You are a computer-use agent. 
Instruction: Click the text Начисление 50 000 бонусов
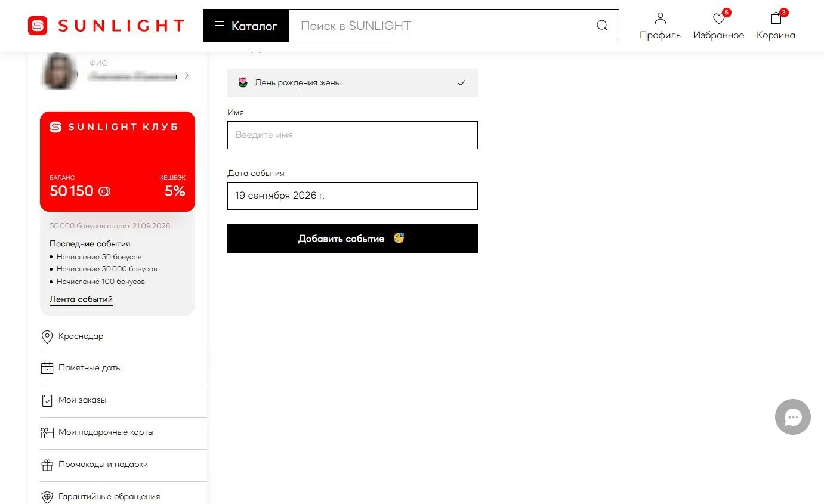point(107,269)
